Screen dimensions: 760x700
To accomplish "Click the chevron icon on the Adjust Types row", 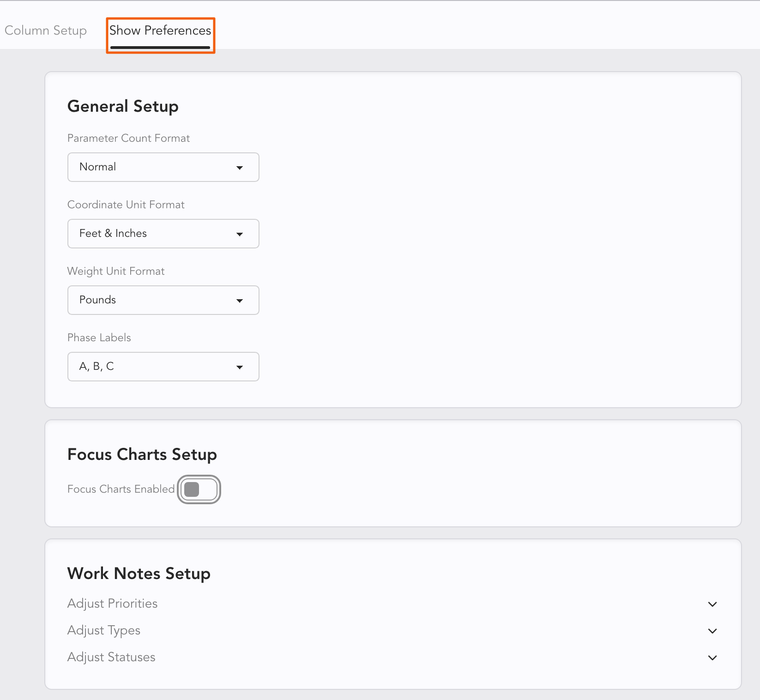I will (712, 631).
